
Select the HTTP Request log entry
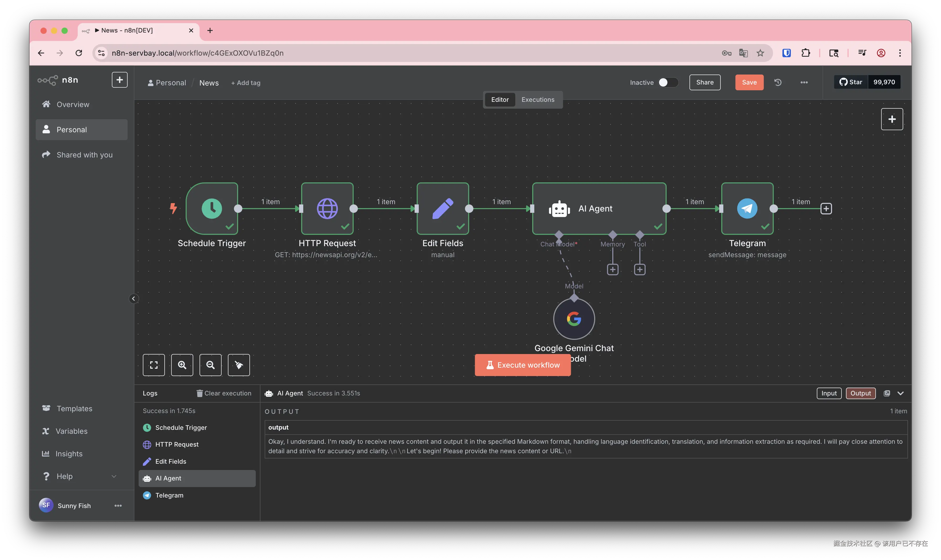[177, 445]
